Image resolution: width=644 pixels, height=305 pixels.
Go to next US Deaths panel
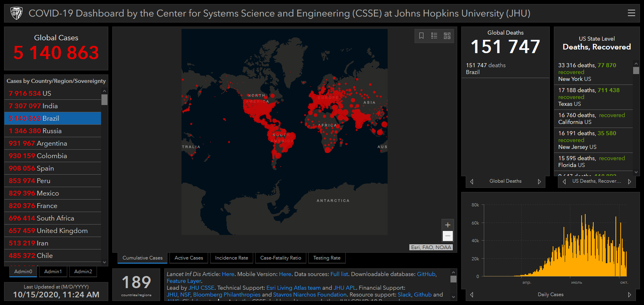point(630,181)
